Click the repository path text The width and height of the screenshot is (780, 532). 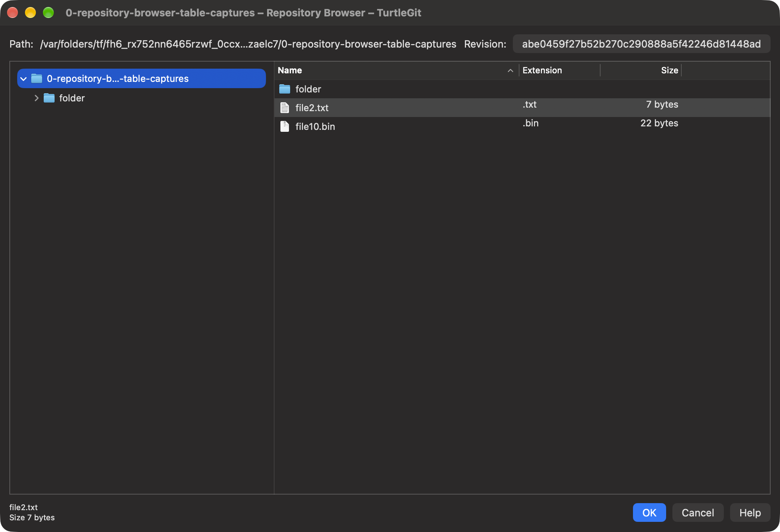point(248,44)
